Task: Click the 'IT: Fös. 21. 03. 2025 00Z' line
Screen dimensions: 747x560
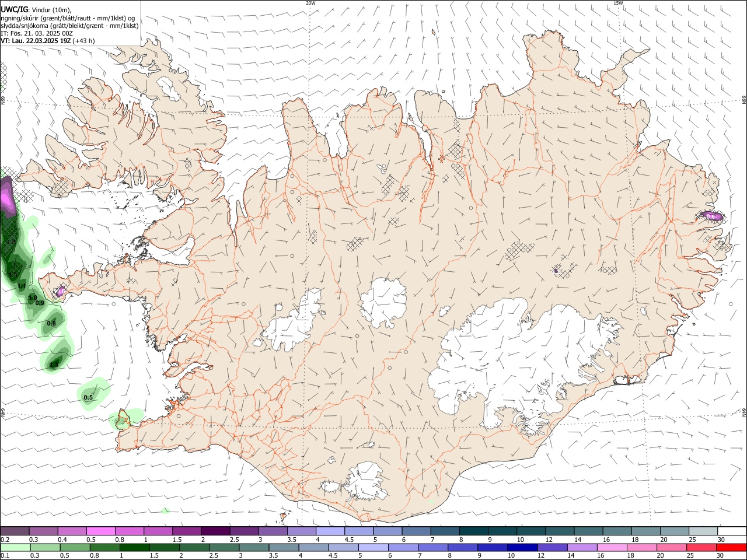Action: 37,33
